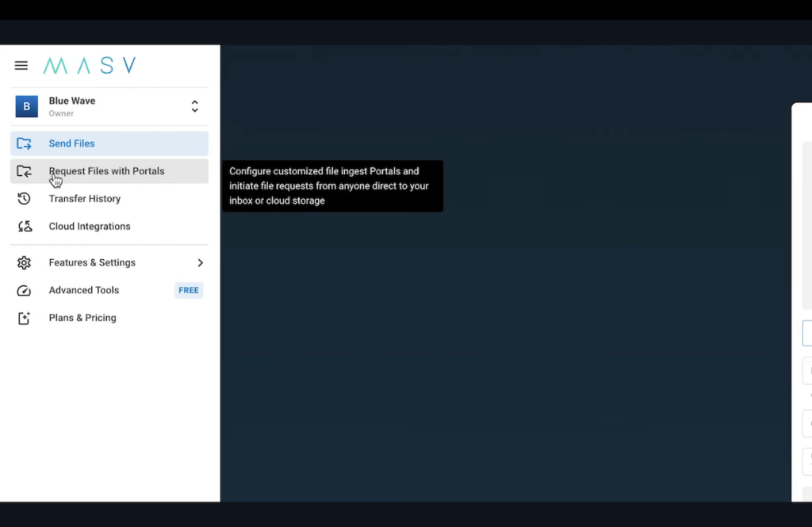
Task: Click the Cloud Integrations menu entry
Action: pyautogui.click(x=89, y=227)
